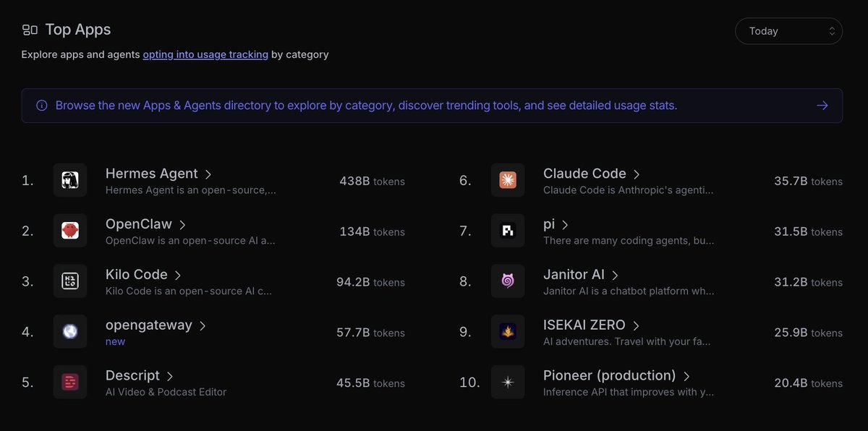The image size is (868, 431).
Task: Click the '20.4B tokens' value
Action: (x=808, y=384)
